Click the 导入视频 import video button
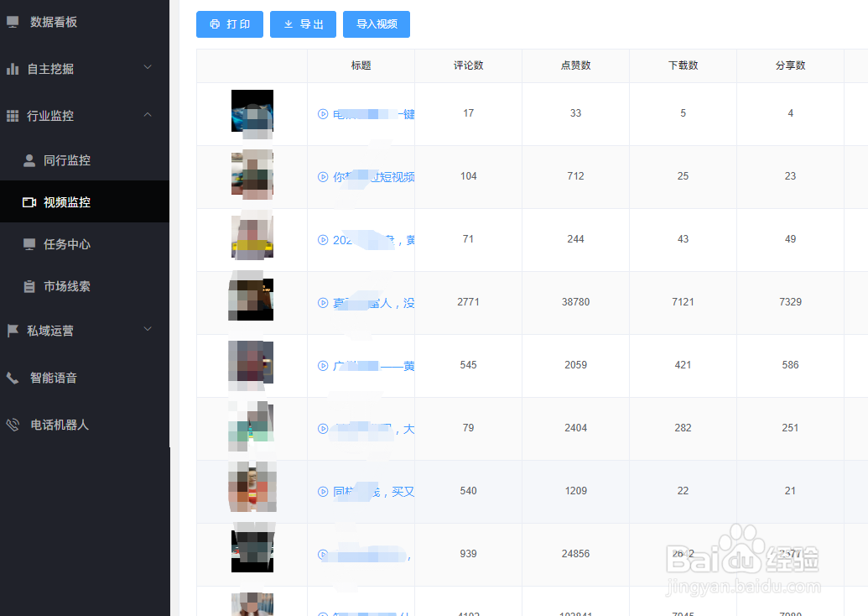This screenshot has width=868, height=616. pyautogui.click(x=377, y=24)
